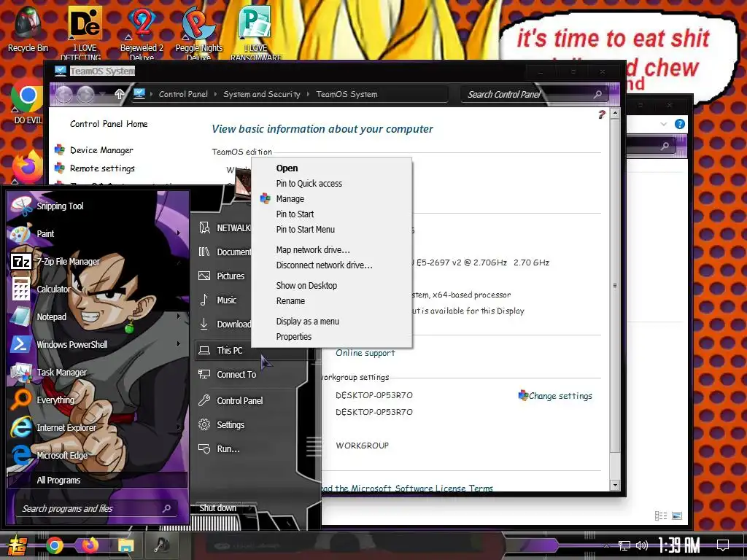
Task: Click the scroll-down arrow in TeamOS System
Action: tap(614, 485)
